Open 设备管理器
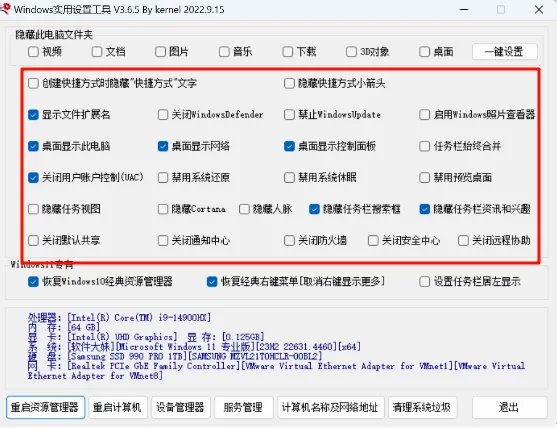557x428 pixels. pos(180,407)
